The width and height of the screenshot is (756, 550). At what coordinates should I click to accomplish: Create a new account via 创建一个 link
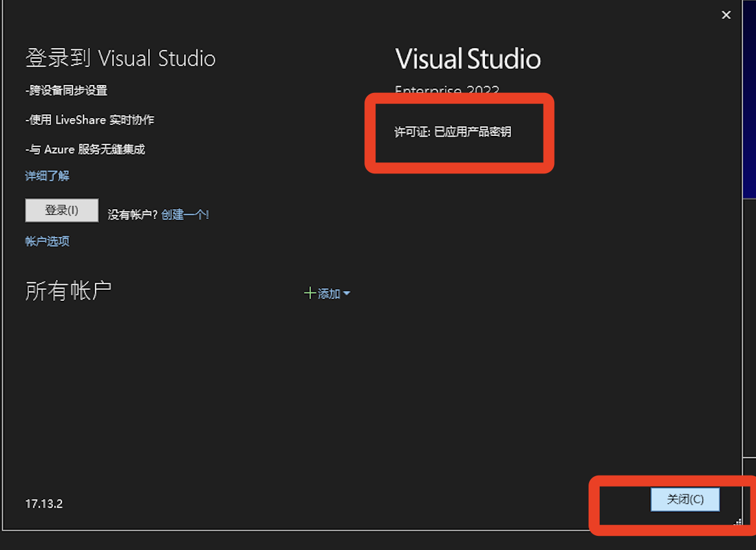point(184,215)
